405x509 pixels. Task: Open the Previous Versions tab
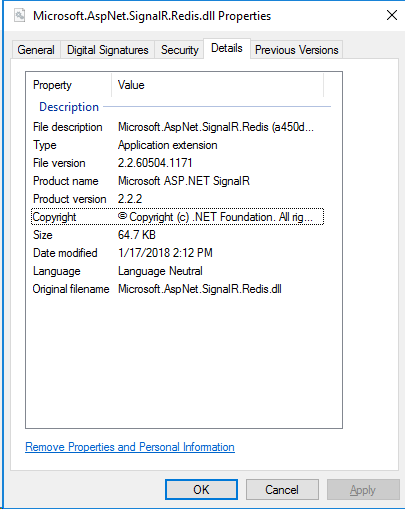(296, 50)
